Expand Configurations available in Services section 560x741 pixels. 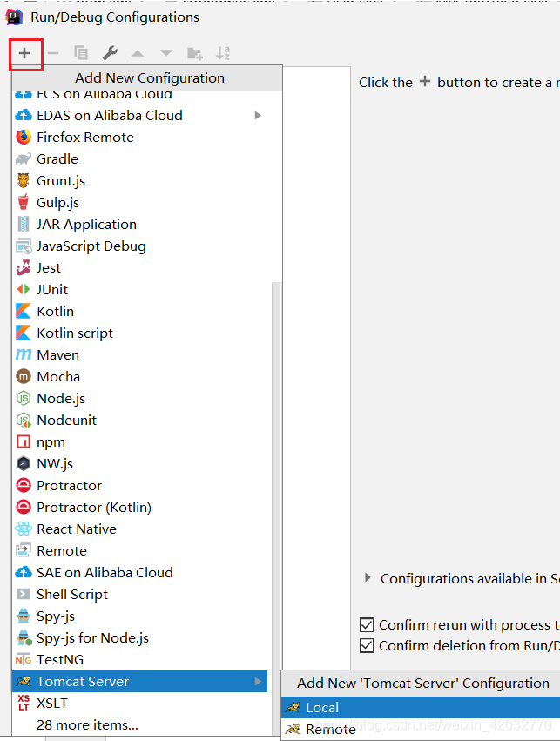click(x=368, y=577)
